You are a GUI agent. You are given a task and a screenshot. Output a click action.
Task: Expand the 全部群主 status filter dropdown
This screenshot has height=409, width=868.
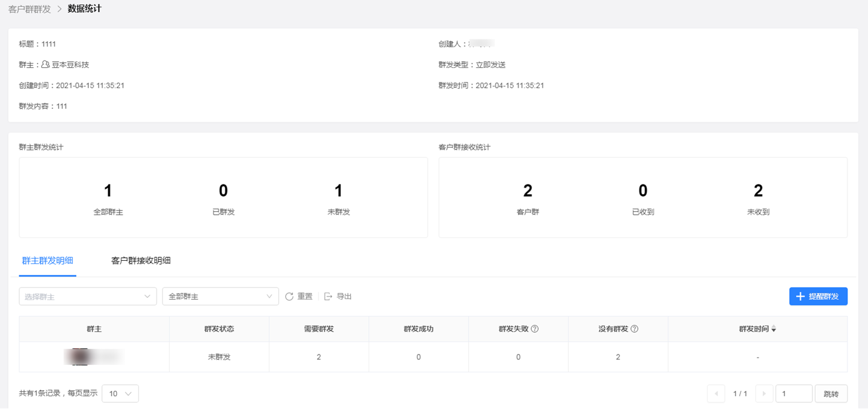pos(220,296)
